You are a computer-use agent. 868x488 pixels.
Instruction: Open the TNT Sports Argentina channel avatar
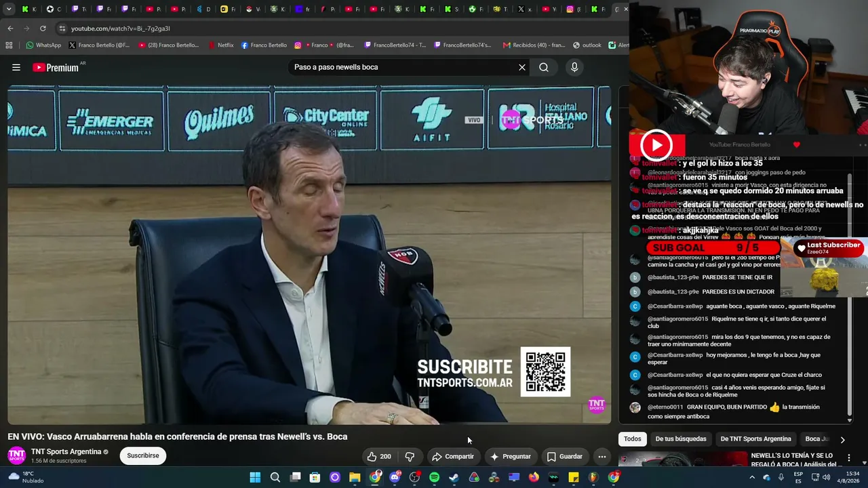tap(16, 455)
